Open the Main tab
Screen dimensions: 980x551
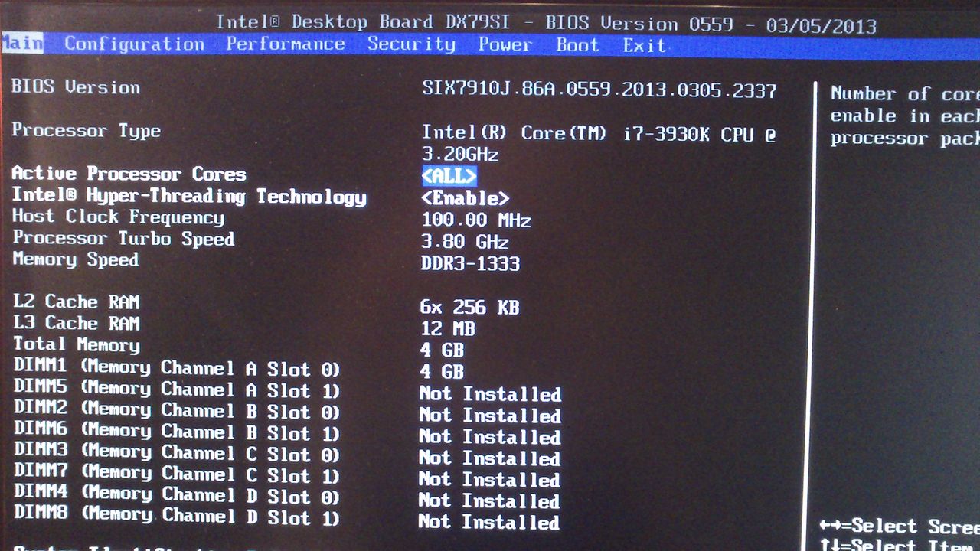(21, 43)
